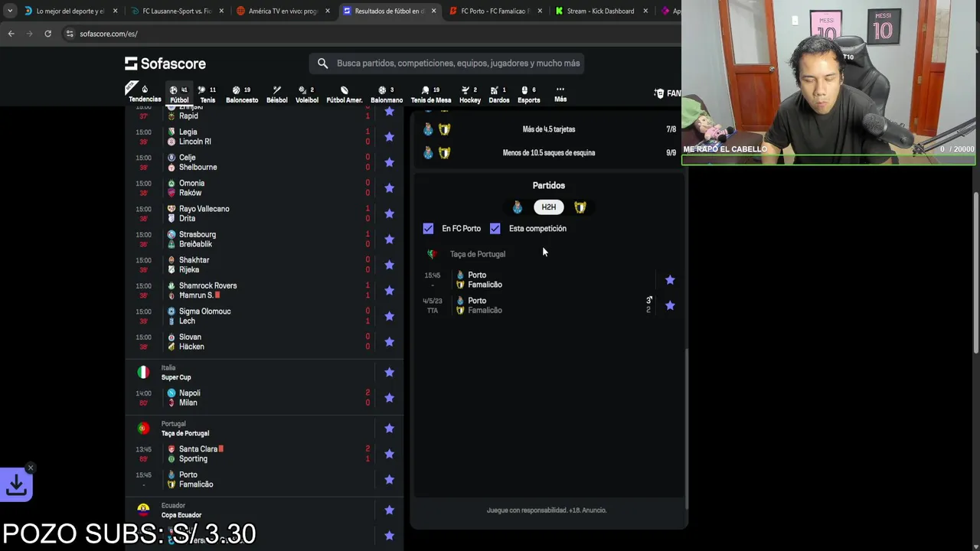The image size is (980, 551).
Task: Select the Béisbol sport category
Action: pos(276,93)
